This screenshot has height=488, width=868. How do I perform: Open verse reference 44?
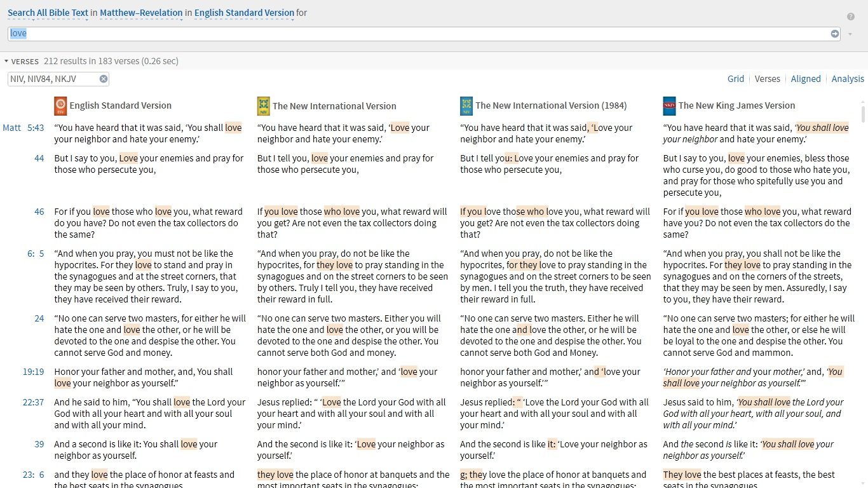point(39,158)
